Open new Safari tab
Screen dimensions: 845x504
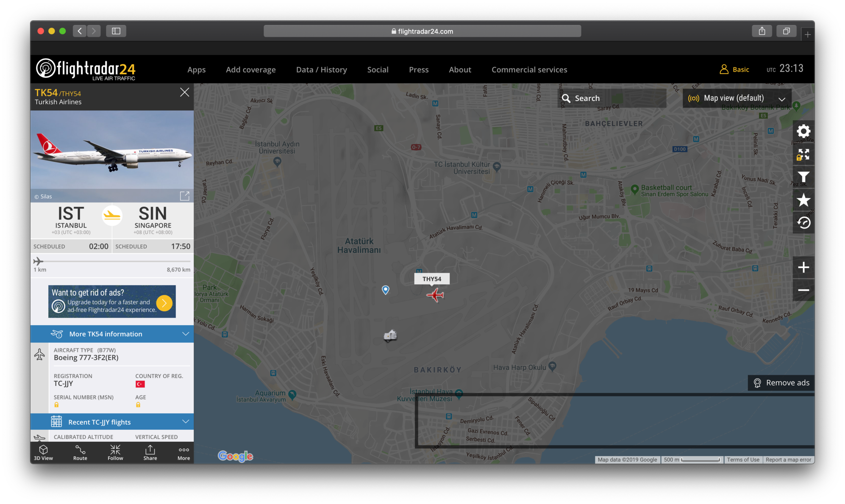pyautogui.click(x=807, y=35)
